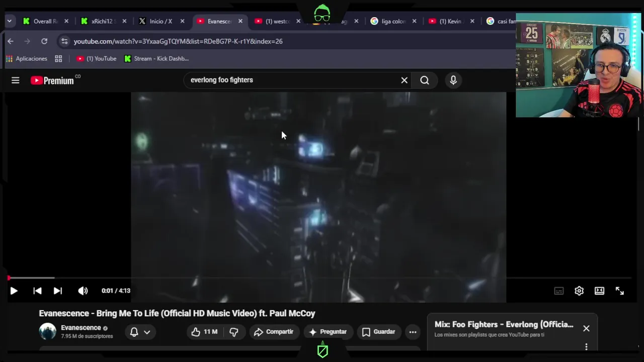Run search with the magnifier button
The image size is (644, 362).
click(x=425, y=80)
